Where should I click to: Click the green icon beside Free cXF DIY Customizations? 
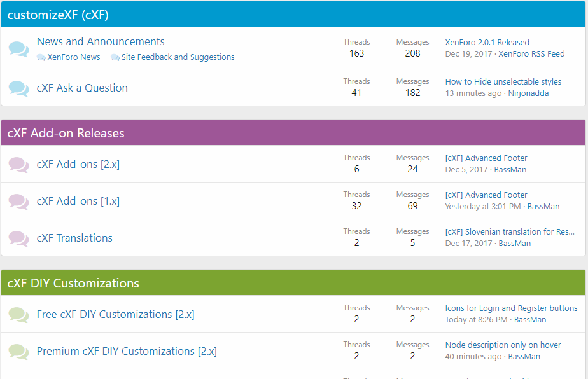pyautogui.click(x=18, y=315)
